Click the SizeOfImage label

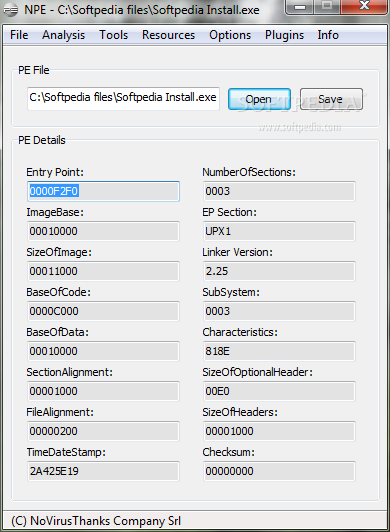pyautogui.click(x=59, y=252)
